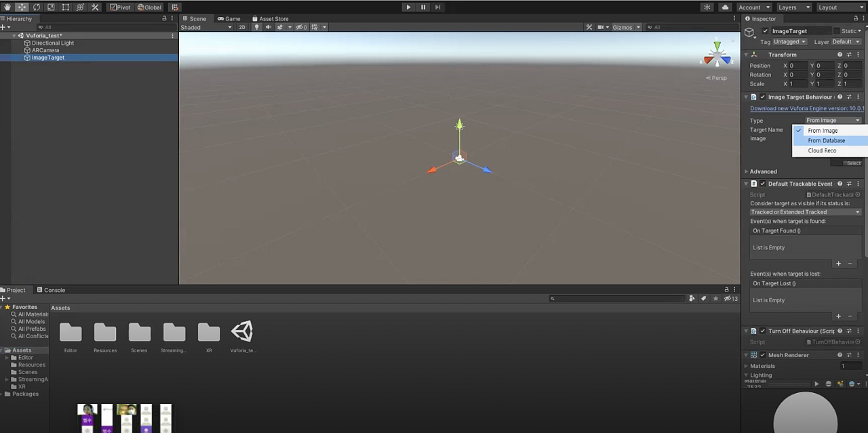The image size is (868, 433).
Task: Lock the Hierarchy panel
Action: 164,19
